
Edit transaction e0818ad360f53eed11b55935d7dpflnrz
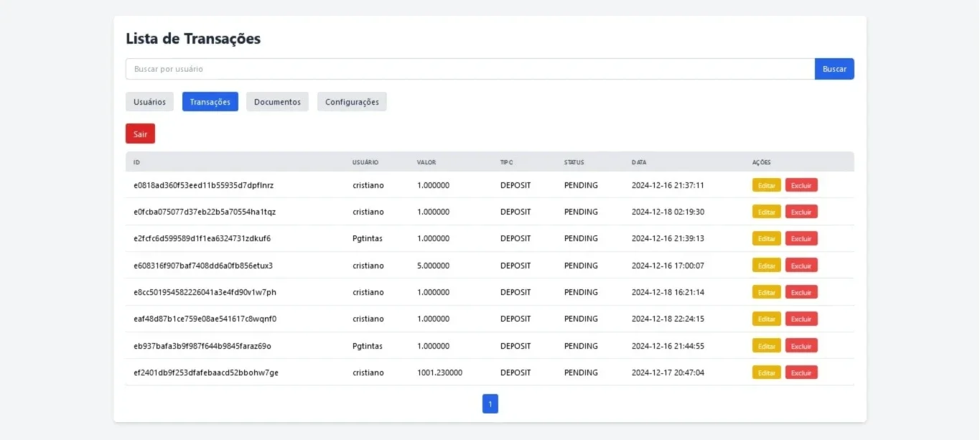[x=767, y=185]
